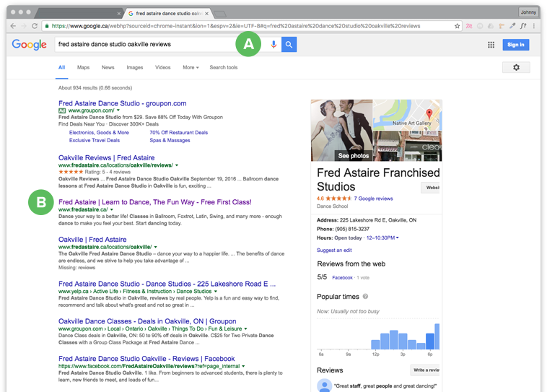Open the Chrome three-dot menu

pos(534,26)
